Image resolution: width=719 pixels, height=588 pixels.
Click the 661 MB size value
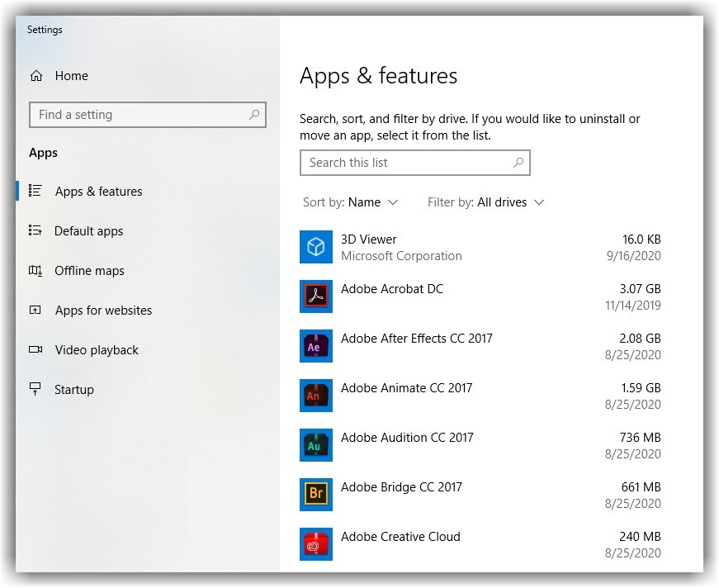pyautogui.click(x=641, y=486)
